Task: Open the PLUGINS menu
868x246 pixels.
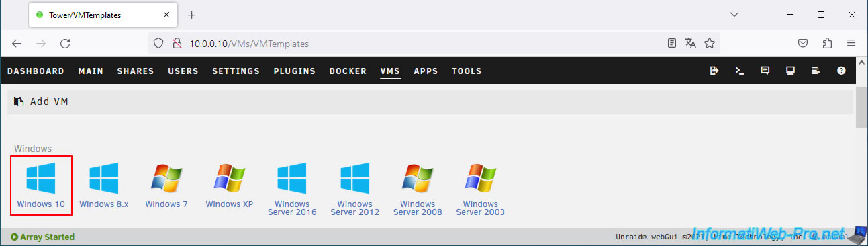Action: pyautogui.click(x=294, y=71)
